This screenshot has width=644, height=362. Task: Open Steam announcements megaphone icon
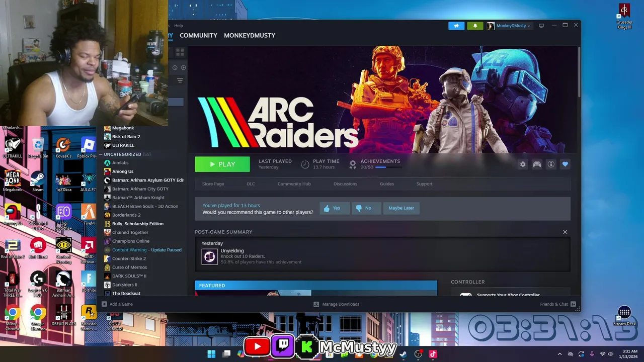(456, 26)
